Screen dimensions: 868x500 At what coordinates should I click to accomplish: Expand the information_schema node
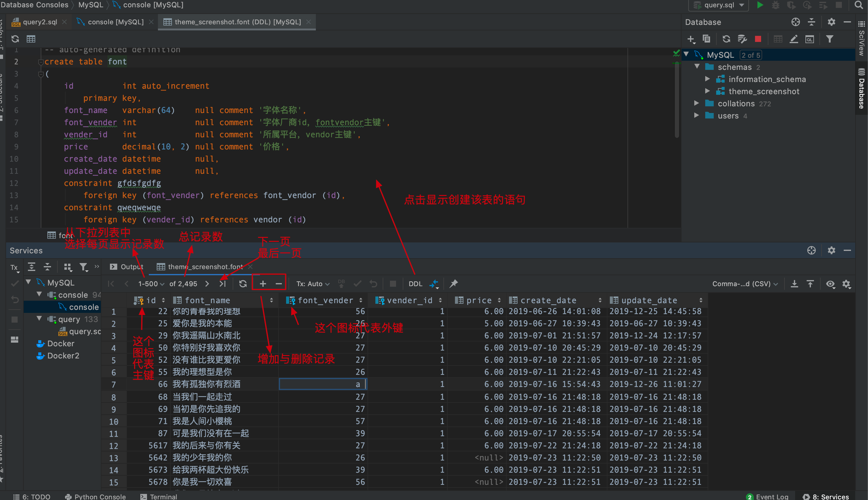point(707,79)
